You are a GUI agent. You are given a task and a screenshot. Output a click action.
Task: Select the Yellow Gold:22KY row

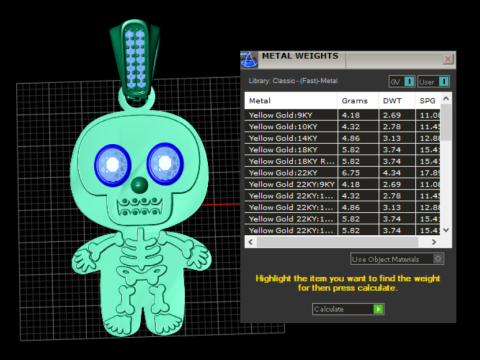342,173
